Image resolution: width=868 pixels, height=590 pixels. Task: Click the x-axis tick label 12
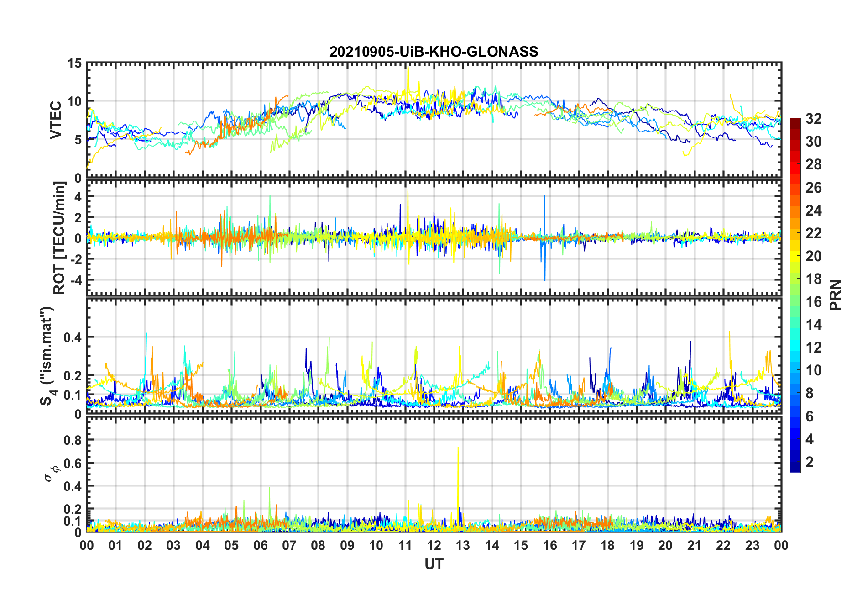434,545
